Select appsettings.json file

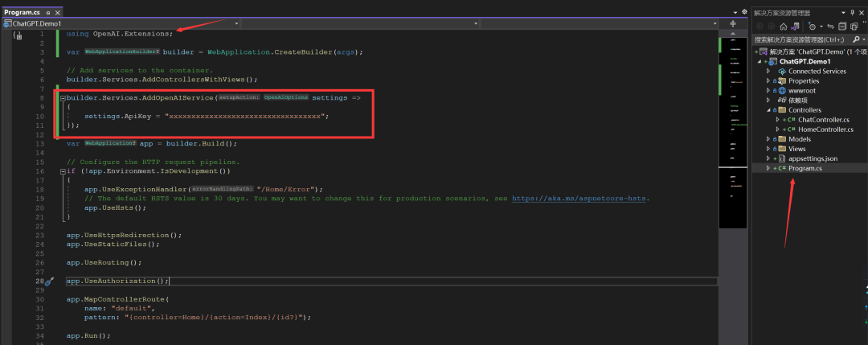point(813,158)
